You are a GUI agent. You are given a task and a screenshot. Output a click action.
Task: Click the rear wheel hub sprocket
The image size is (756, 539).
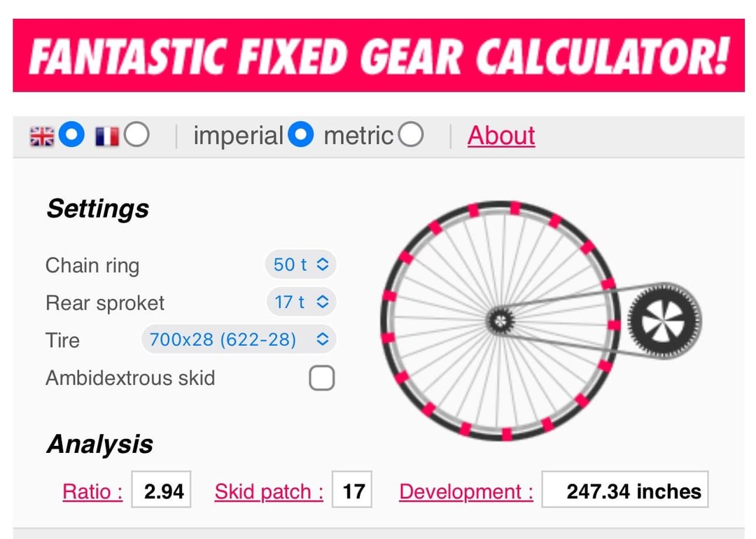500,320
